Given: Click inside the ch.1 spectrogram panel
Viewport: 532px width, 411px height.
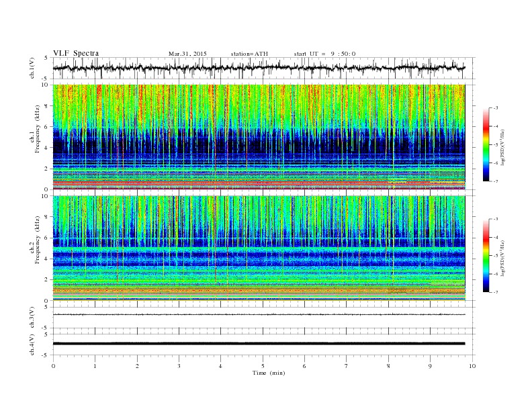Looking at the screenshot, I should (259, 137).
